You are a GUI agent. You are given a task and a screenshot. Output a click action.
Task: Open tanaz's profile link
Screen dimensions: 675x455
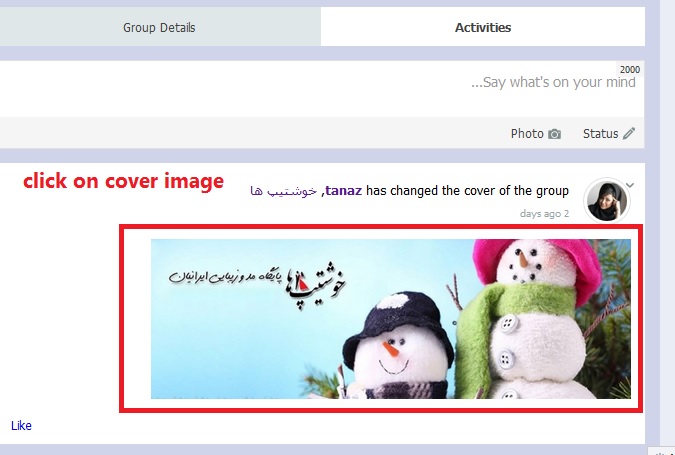tap(344, 190)
